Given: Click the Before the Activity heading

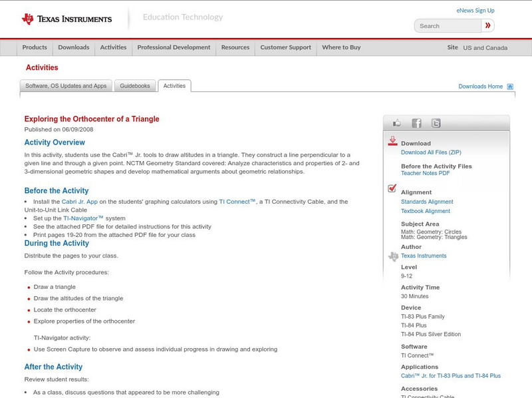Looking at the screenshot, I should [57, 190].
